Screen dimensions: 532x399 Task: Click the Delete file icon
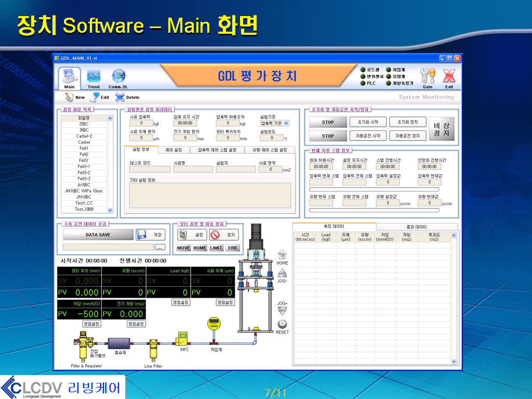pyautogui.click(x=120, y=97)
